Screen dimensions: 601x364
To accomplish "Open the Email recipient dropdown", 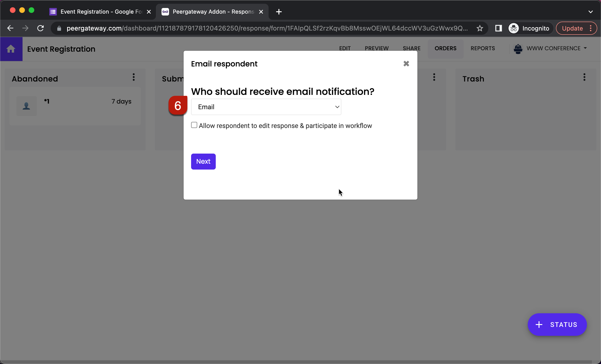I will pos(266,107).
